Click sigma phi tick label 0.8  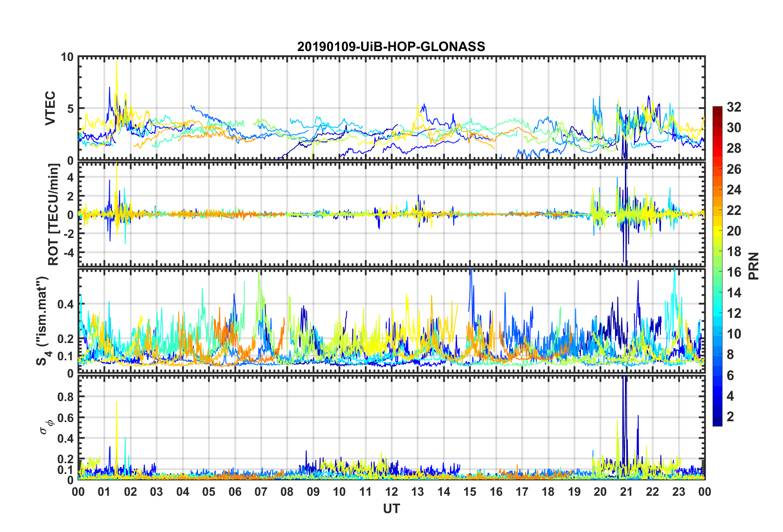pos(65,397)
